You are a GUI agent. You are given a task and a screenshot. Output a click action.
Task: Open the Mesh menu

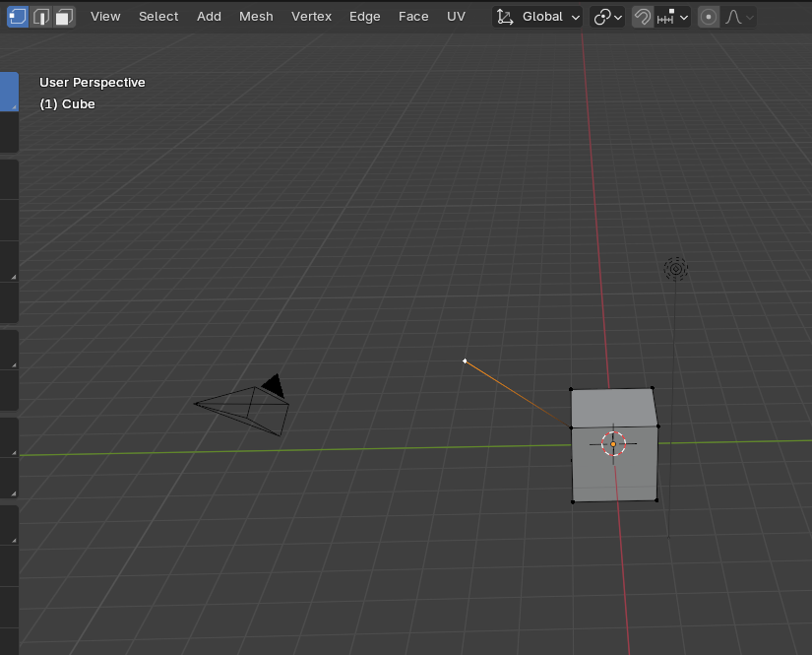[256, 17]
